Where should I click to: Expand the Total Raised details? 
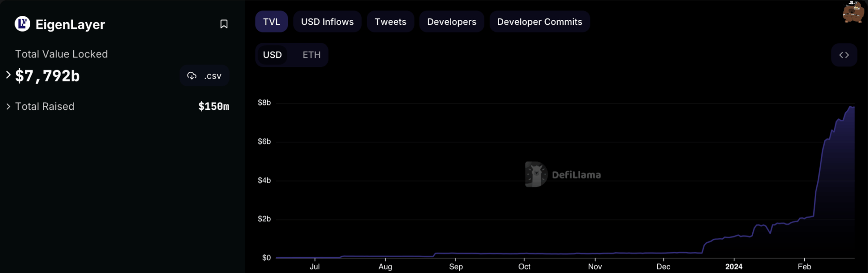point(8,106)
